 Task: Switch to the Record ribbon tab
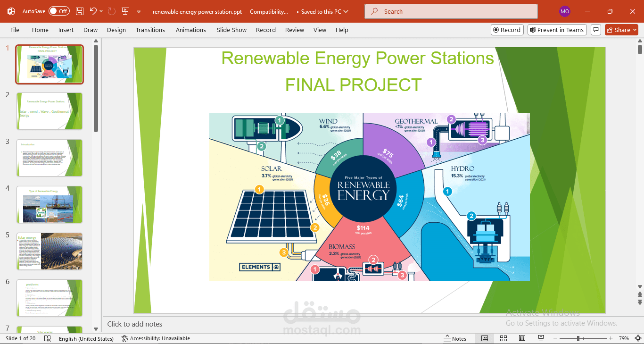[266, 30]
